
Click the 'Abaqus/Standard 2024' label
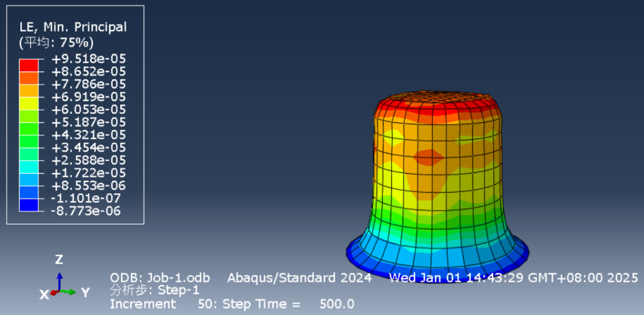[x=299, y=278]
